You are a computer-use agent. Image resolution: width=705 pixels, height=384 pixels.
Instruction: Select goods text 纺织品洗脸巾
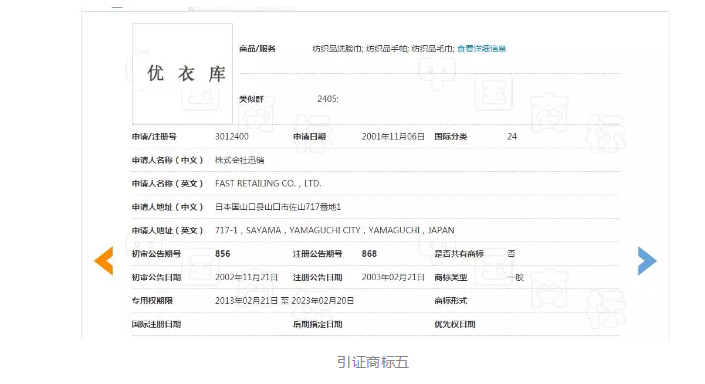click(x=338, y=49)
